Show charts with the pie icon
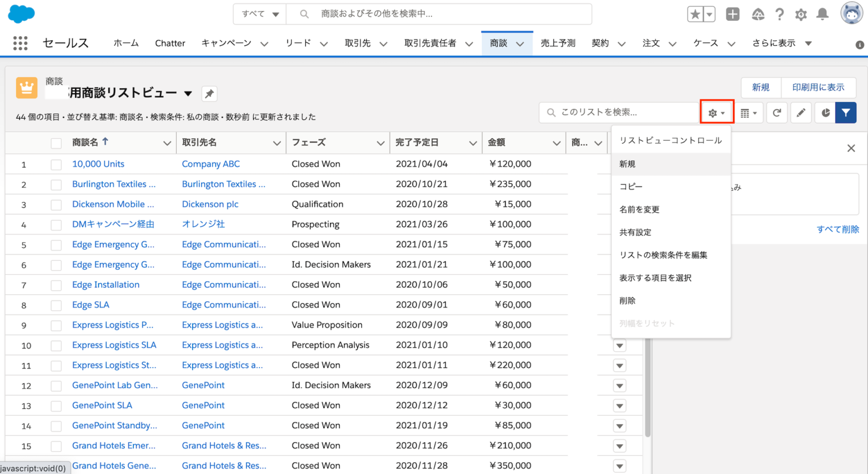Image resolution: width=868 pixels, height=474 pixels. 825,113
